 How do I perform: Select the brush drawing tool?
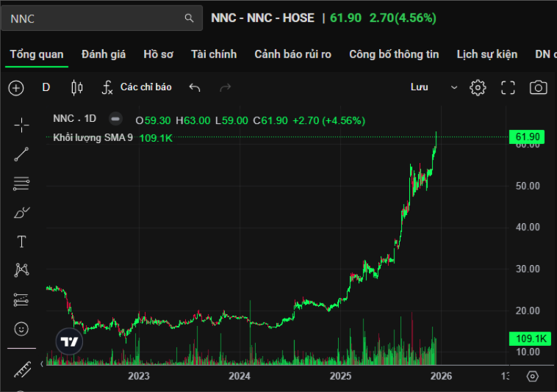click(21, 213)
